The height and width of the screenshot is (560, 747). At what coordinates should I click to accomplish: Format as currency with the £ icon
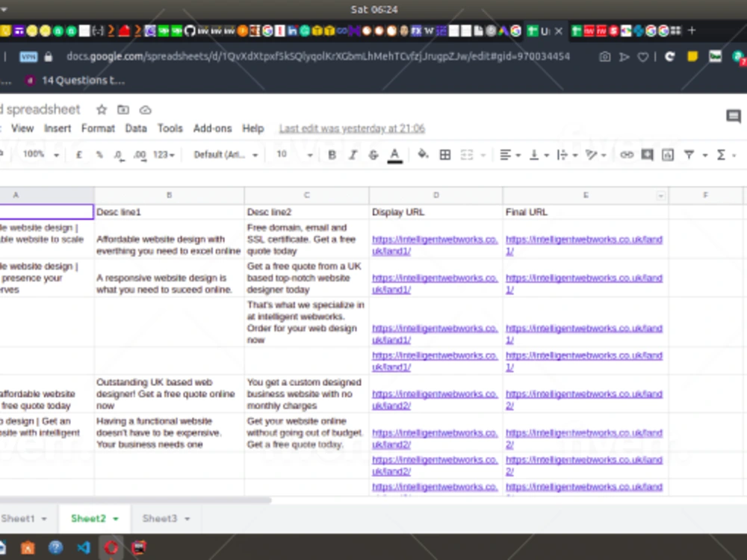pos(79,155)
